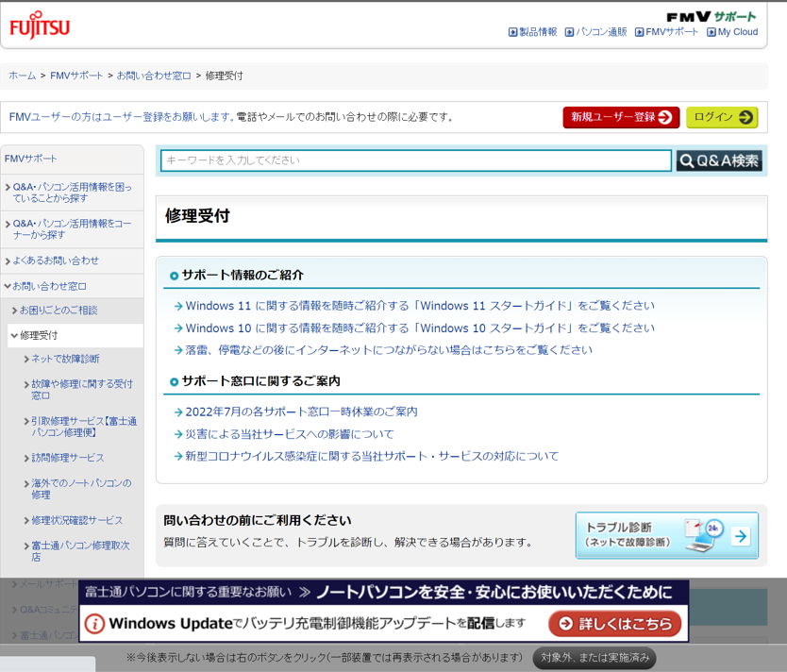
Task: Click the FMV サポート logo
Action: pos(712,17)
